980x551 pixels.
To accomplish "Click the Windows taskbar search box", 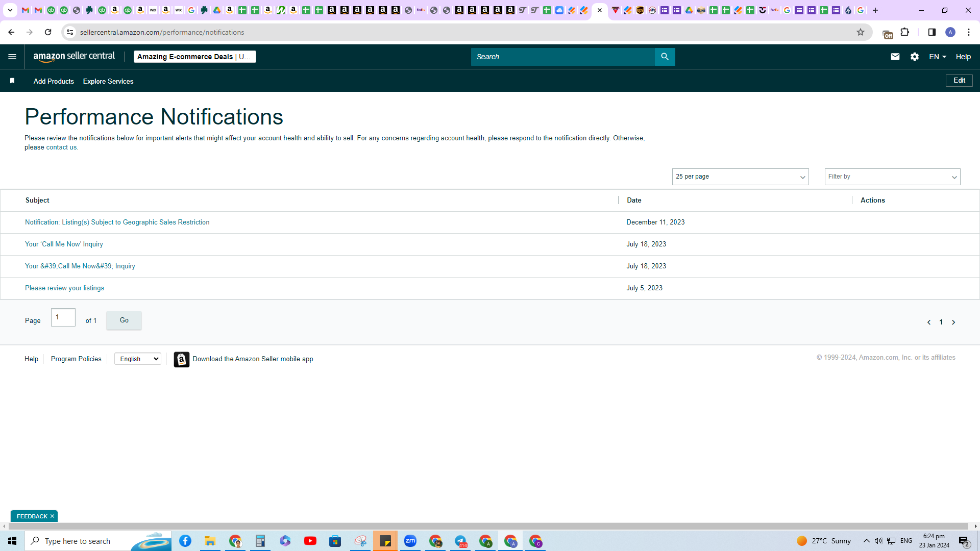I will point(98,541).
